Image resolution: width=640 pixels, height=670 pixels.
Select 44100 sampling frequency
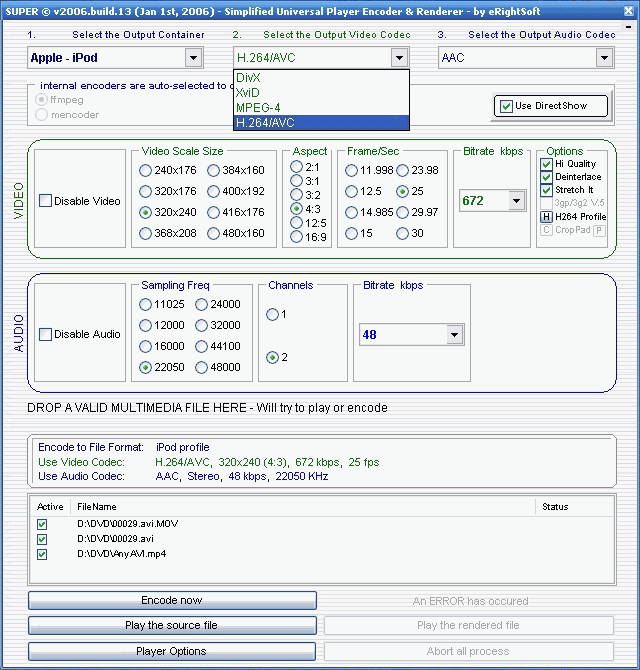pyautogui.click(x=201, y=347)
